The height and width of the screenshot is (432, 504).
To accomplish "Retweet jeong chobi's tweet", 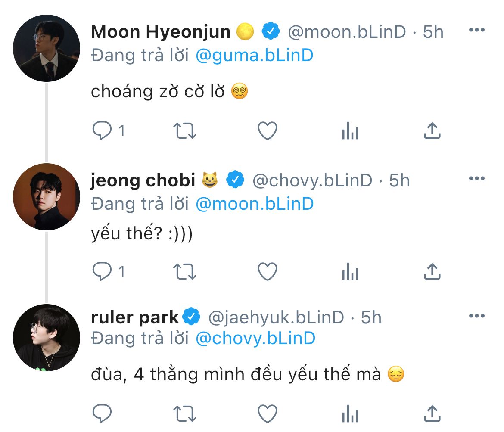I will coord(184,271).
